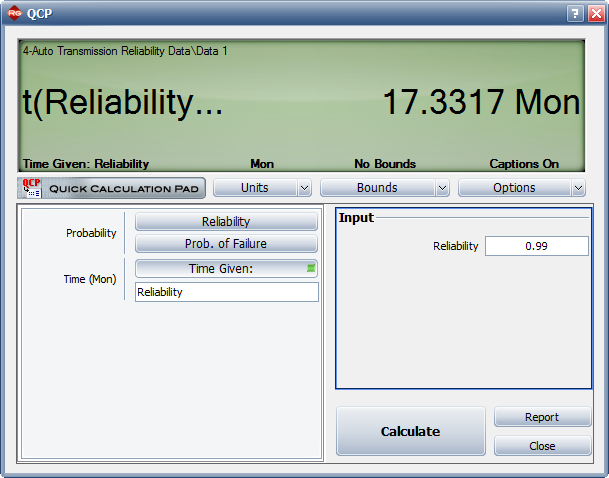Image resolution: width=609 pixels, height=478 pixels.
Task: Click the help question mark button
Action: (575, 13)
